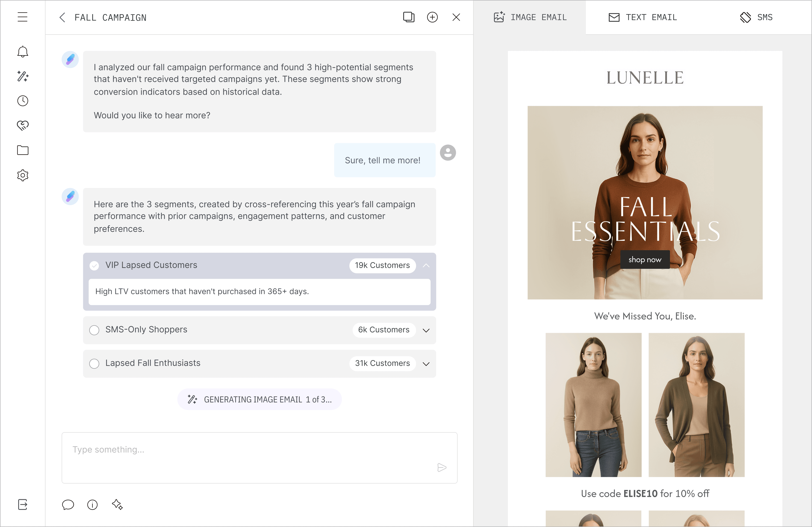Open the notifications bell icon

[x=22, y=52]
